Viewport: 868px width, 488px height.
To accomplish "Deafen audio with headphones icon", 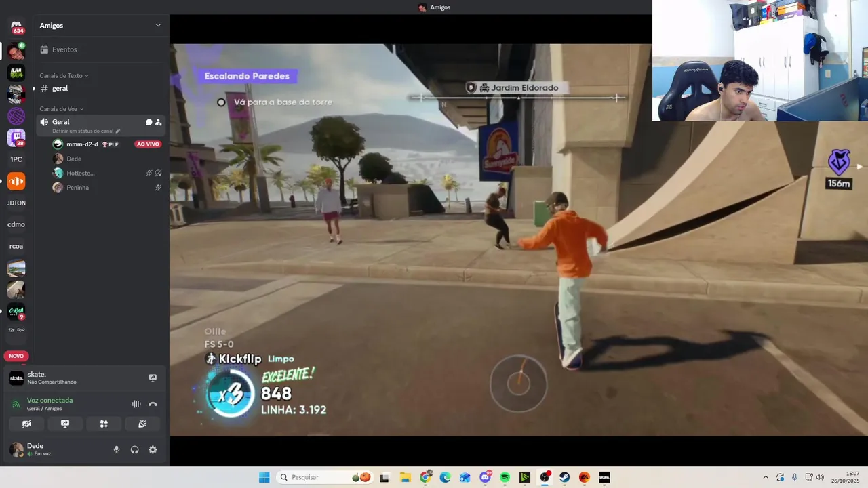I will [x=134, y=449].
